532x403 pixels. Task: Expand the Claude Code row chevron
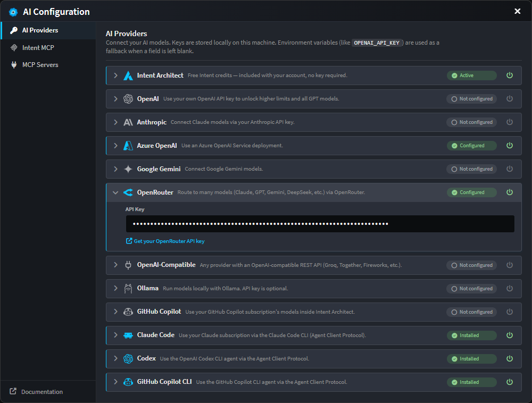coord(115,335)
